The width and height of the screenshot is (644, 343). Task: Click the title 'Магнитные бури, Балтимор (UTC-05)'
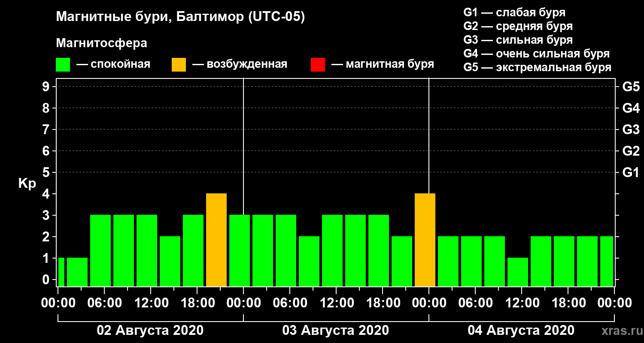[180, 17]
